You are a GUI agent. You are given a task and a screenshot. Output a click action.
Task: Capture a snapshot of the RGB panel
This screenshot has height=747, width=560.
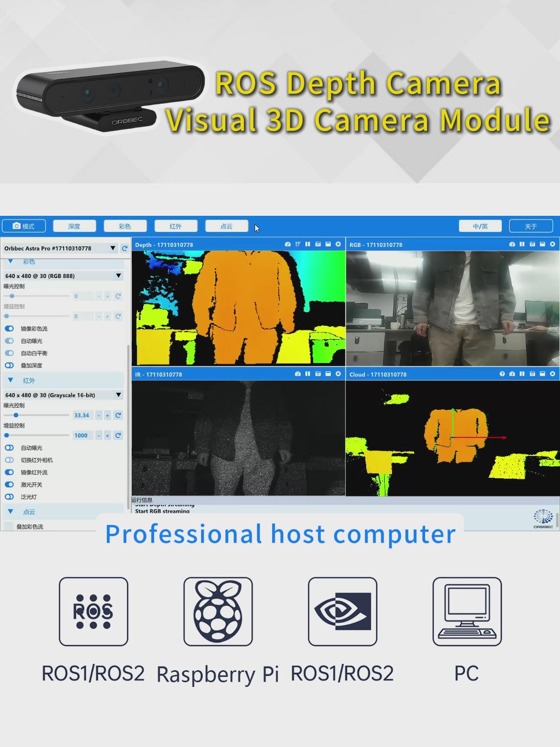click(x=533, y=244)
